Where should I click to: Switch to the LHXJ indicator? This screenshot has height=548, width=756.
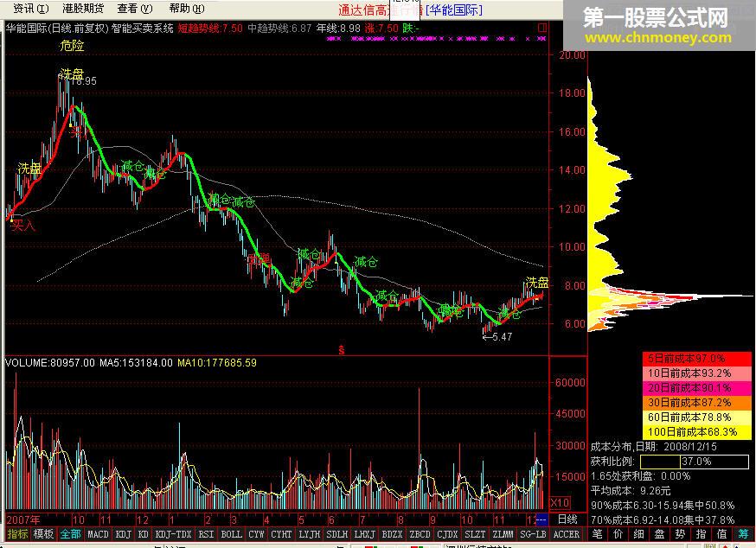pyautogui.click(x=364, y=534)
